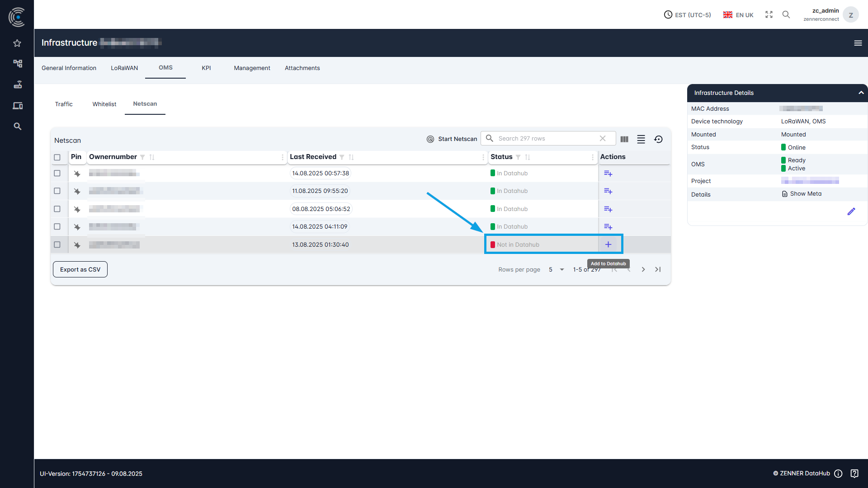Toggle the select-all checkbox in the table header

click(x=57, y=157)
